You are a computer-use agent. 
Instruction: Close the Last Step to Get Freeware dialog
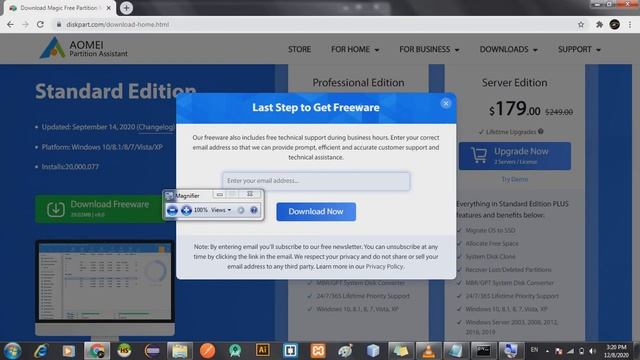coord(446,103)
